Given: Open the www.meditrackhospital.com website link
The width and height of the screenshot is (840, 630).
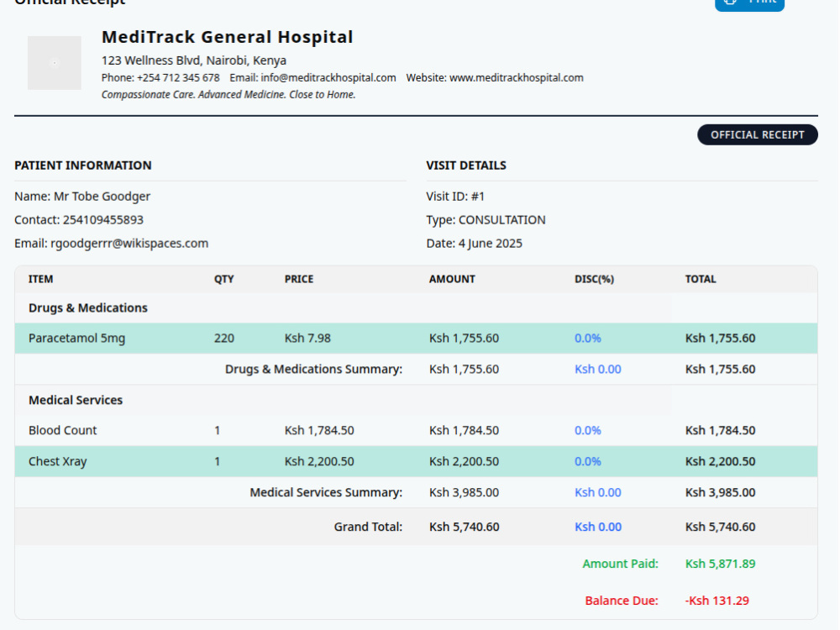Looking at the screenshot, I should [517, 77].
